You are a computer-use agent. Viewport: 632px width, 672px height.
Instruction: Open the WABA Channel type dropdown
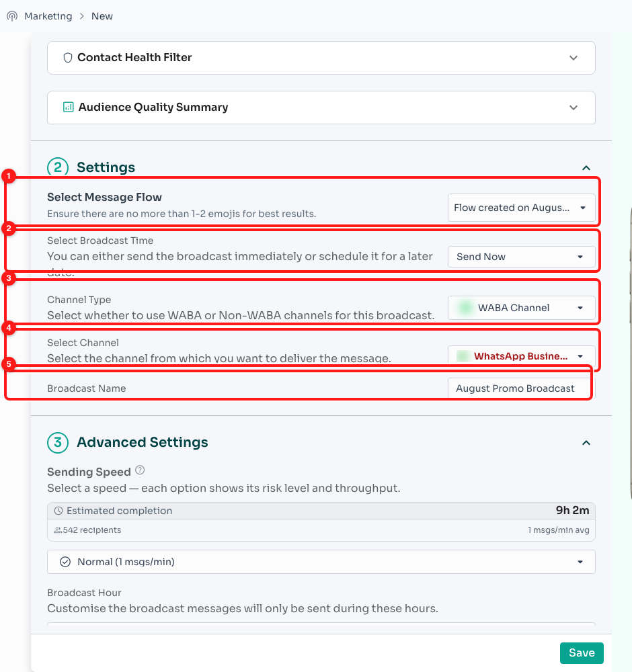[521, 308]
